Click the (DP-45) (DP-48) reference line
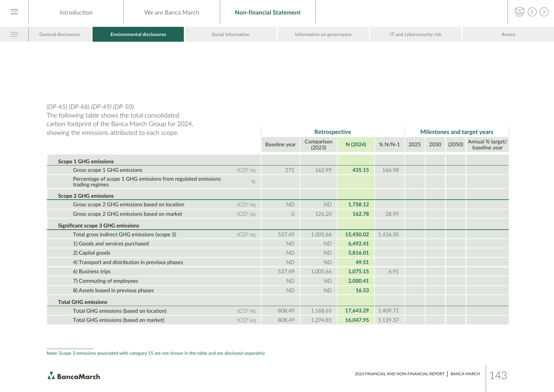The height and width of the screenshot is (392, 554). (x=90, y=107)
